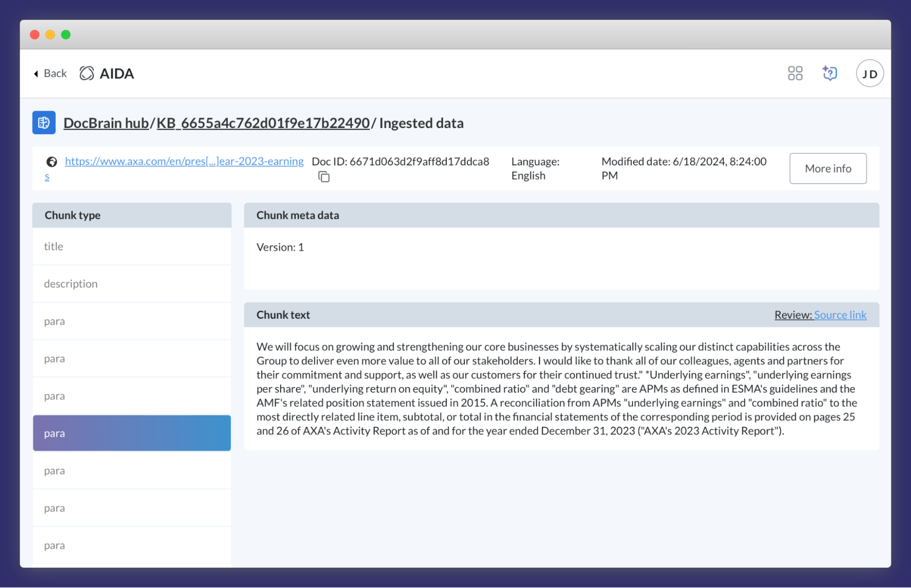Open the axa.com earnings URL link
This screenshot has width=911, height=588.
184,161
